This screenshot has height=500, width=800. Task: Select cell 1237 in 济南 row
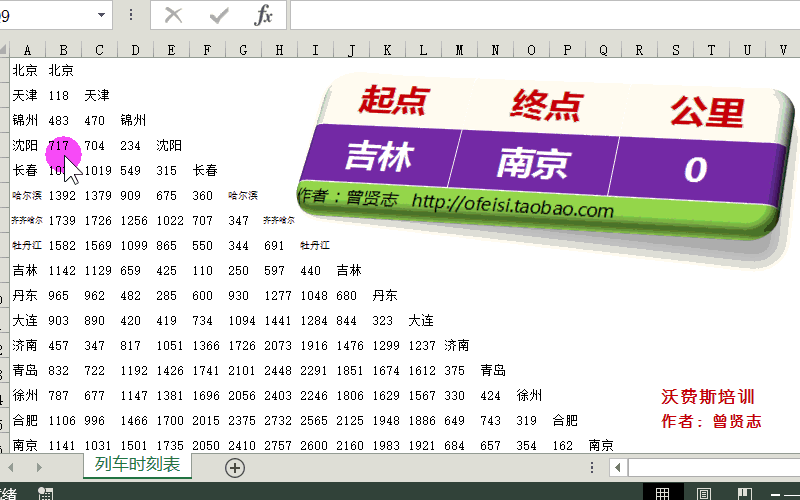(x=423, y=345)
